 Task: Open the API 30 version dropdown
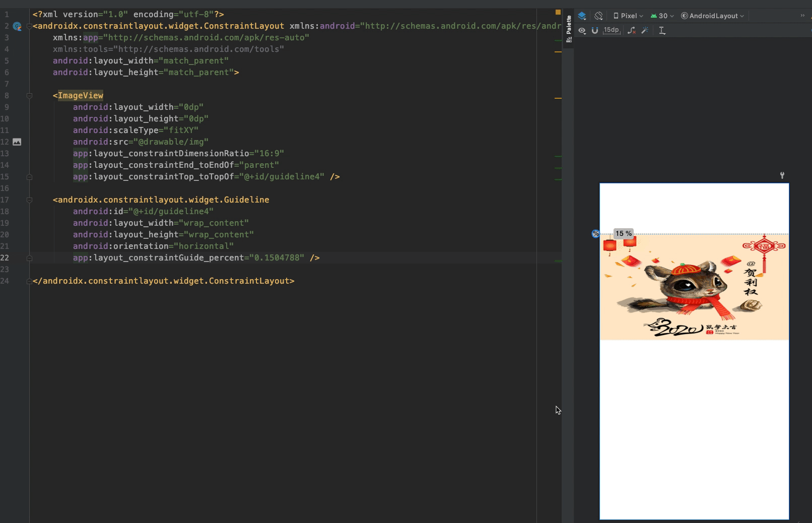(662, 16)
